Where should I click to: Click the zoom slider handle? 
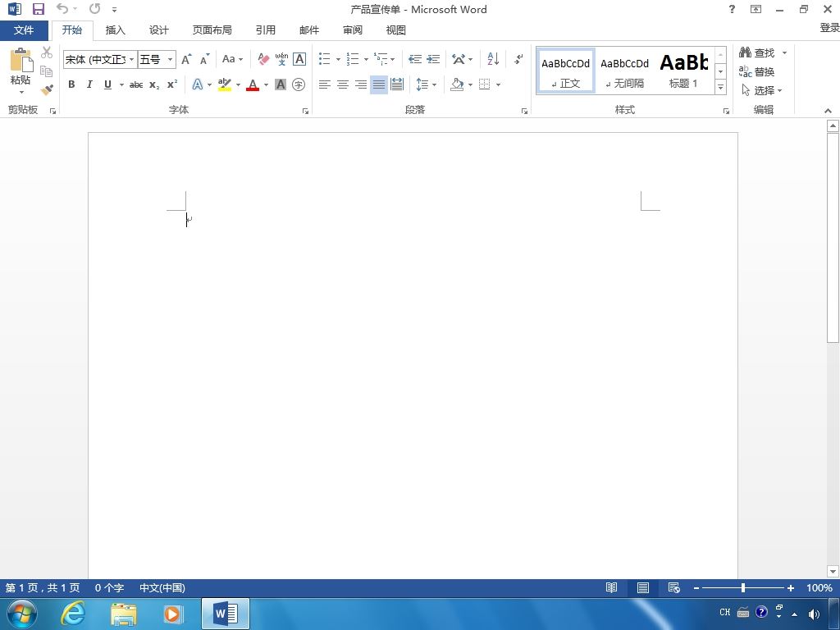[743, 587]
